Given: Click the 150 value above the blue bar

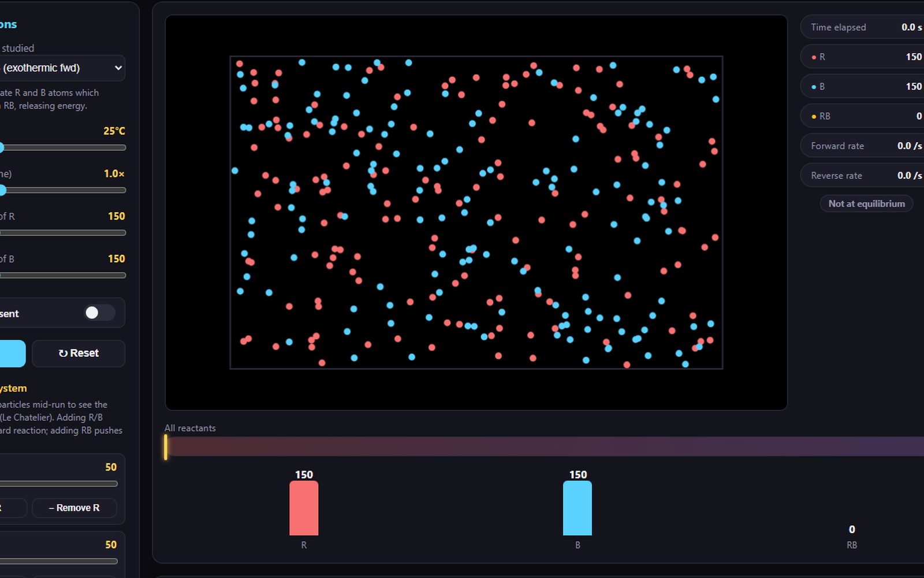Looking at the screenshot, I should (x=578, y=475).
